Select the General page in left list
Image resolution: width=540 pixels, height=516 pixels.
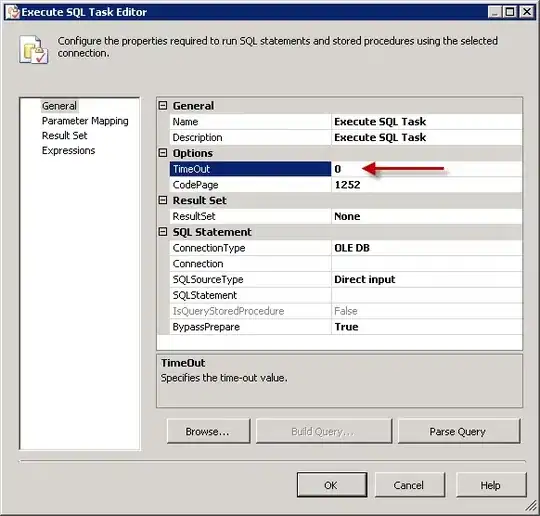point(59,106)
